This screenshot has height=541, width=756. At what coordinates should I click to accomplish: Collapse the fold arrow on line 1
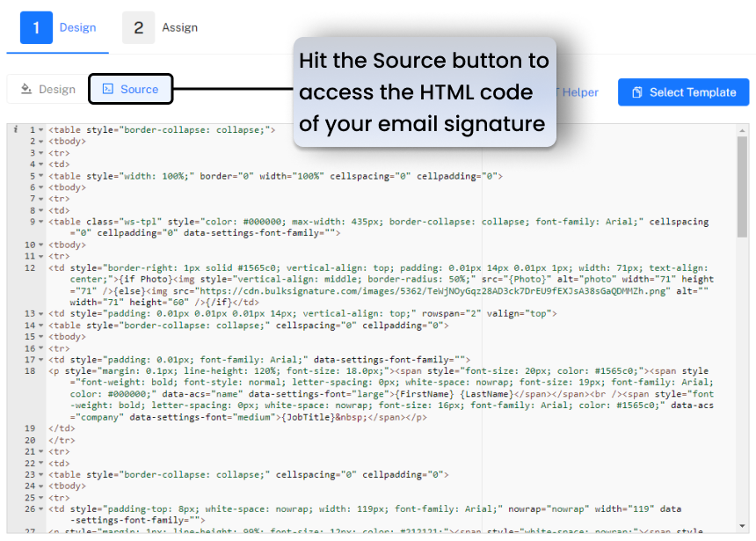tap(41, 130)
